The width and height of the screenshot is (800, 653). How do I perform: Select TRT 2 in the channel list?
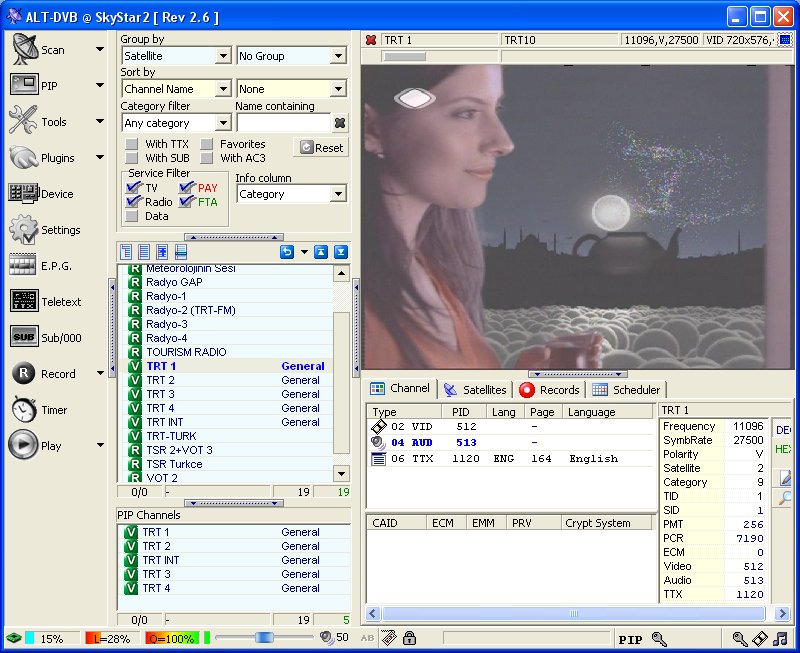pyautogui.click(x=225, y=380)
